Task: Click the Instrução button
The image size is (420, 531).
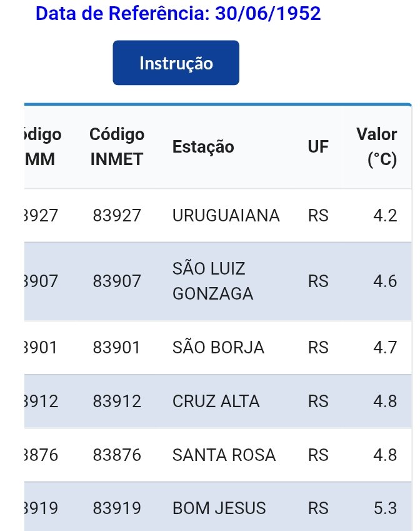Action: pyautogui.click(x=176, y=63)
